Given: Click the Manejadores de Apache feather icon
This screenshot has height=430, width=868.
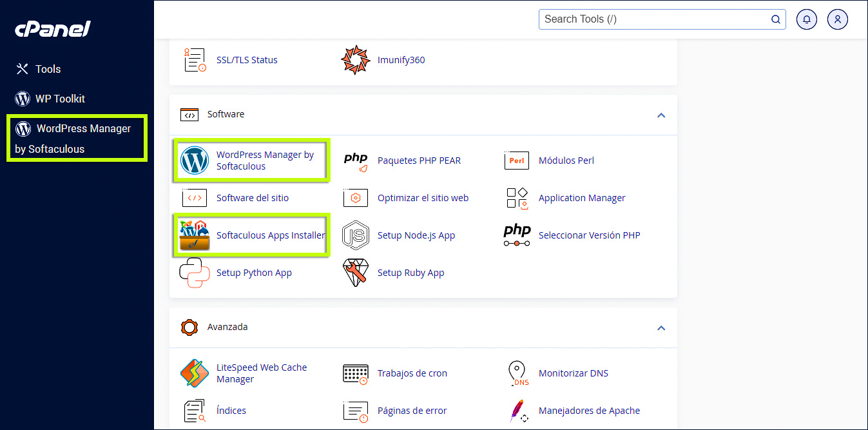Looking at the screenshot, I should click(x=518, y=411).
